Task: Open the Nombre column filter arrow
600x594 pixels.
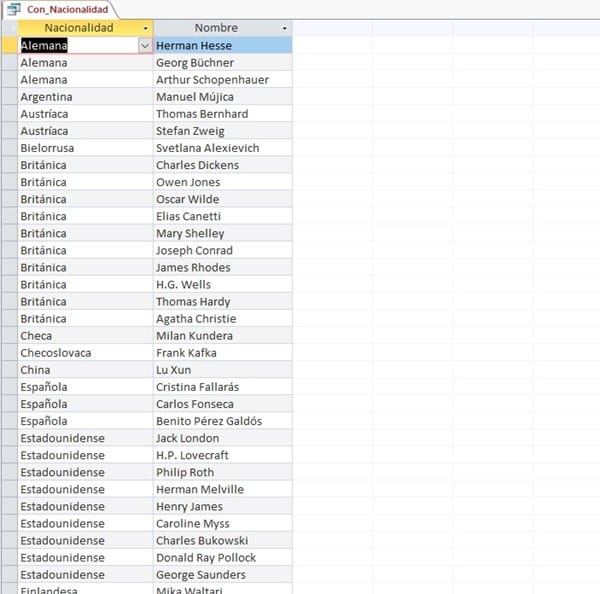Action: pos(284,28)
